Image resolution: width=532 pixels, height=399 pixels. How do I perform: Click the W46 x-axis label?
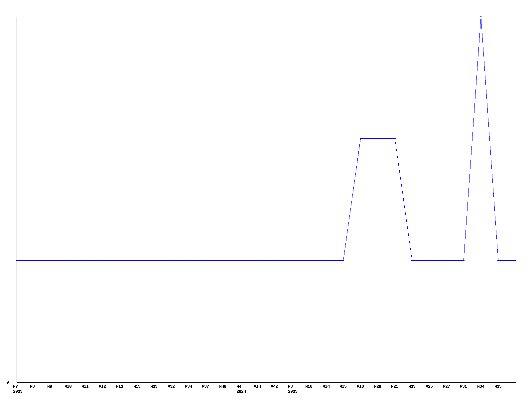tap(223, 386)
